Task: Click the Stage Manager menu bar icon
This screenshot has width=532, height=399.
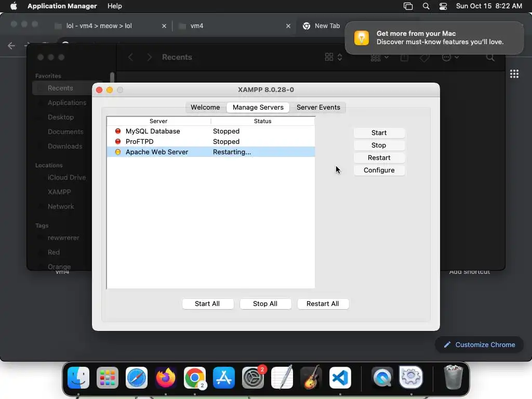Action: [x=408, y=6]
